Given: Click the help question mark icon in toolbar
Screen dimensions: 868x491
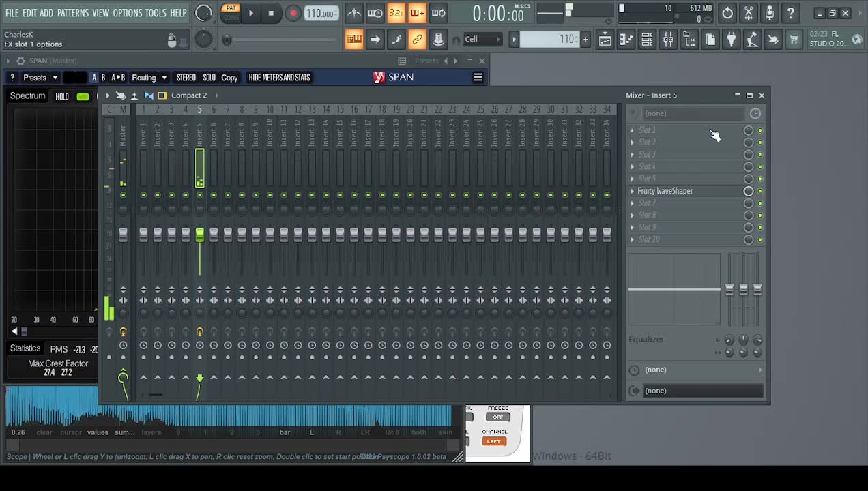Looking at the screenshot, I should tap(790, 13).
